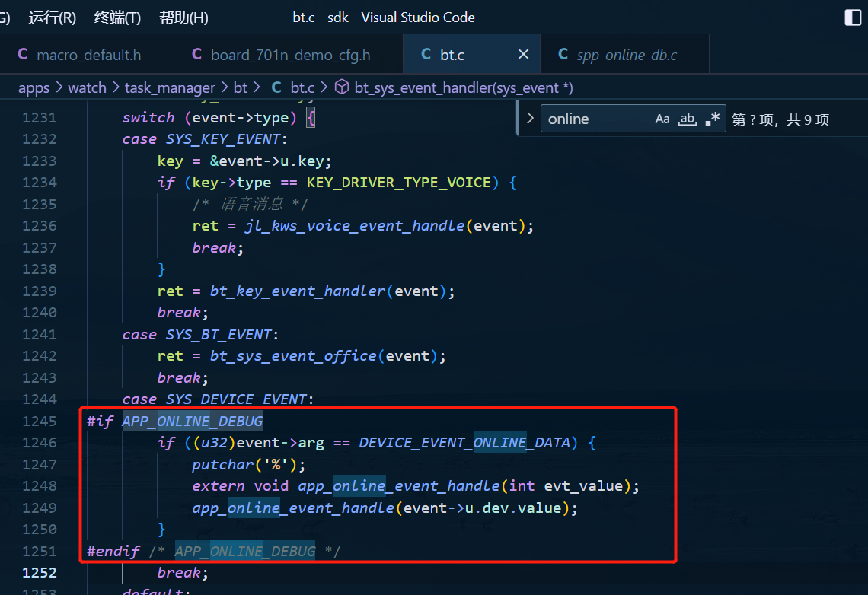
Task: Click line number 1231 in the gutter
Action: click(x=40, y=118)
